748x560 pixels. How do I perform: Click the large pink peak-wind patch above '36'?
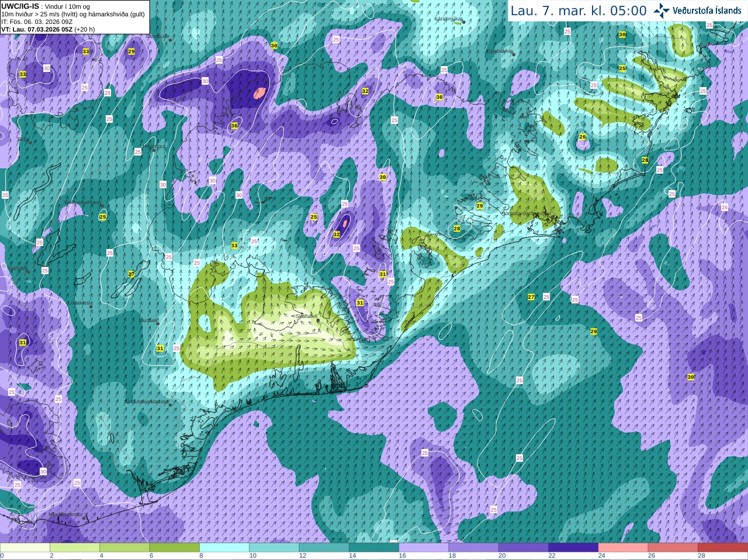[260, 93]
